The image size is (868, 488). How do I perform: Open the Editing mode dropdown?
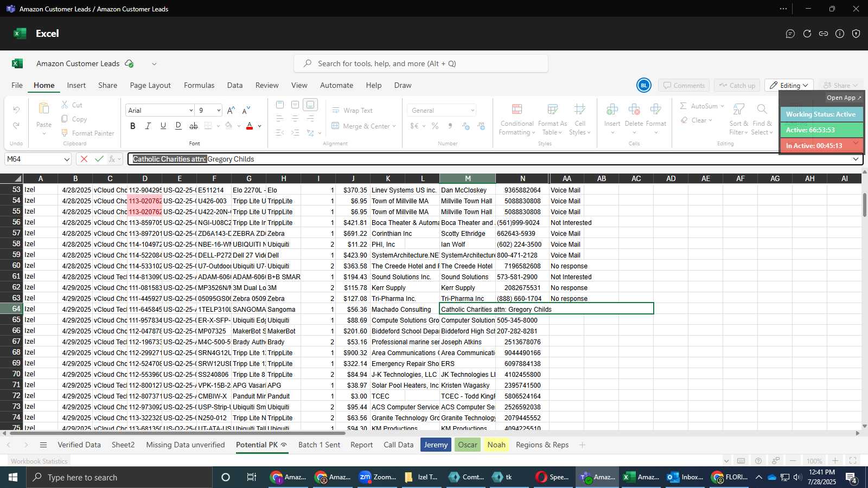coord(789,85)
